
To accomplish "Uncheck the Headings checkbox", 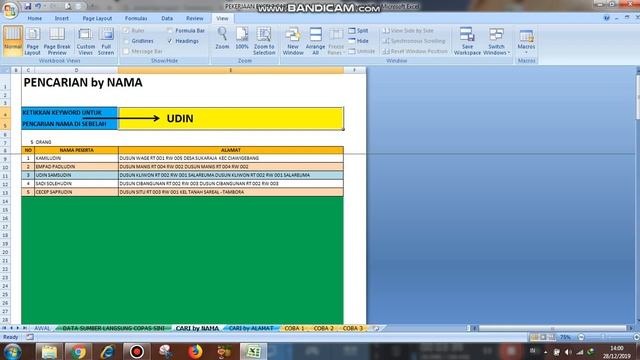I will click(x=170, y=41).
